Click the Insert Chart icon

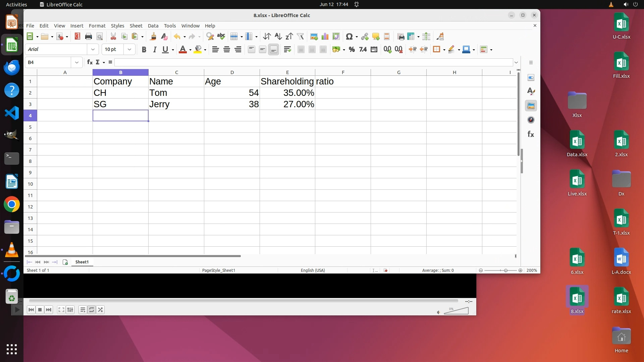(325, 37)
